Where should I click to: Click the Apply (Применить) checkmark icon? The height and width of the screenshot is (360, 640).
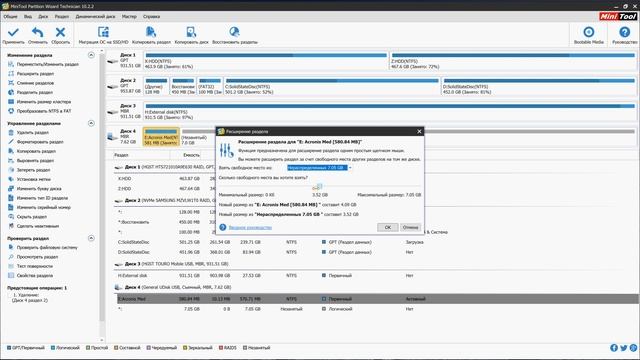13,32
